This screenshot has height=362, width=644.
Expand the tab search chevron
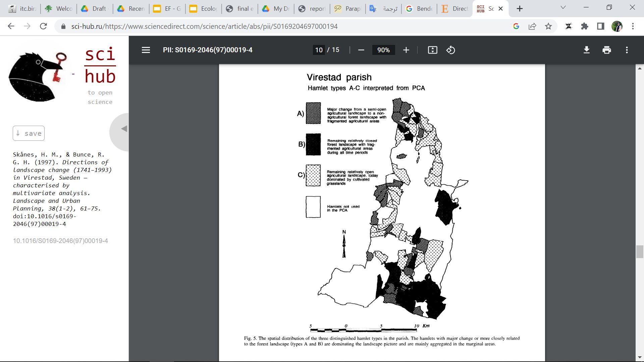tap(563, 7)
